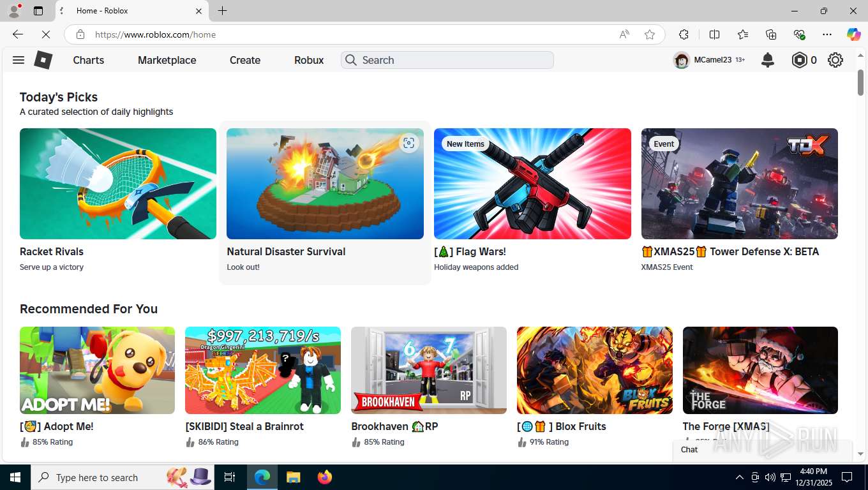The image size is (868, 490).
Task: Click the page vertical scrollbar thumb
Action: pyautogui.click(x=861, y=82)
